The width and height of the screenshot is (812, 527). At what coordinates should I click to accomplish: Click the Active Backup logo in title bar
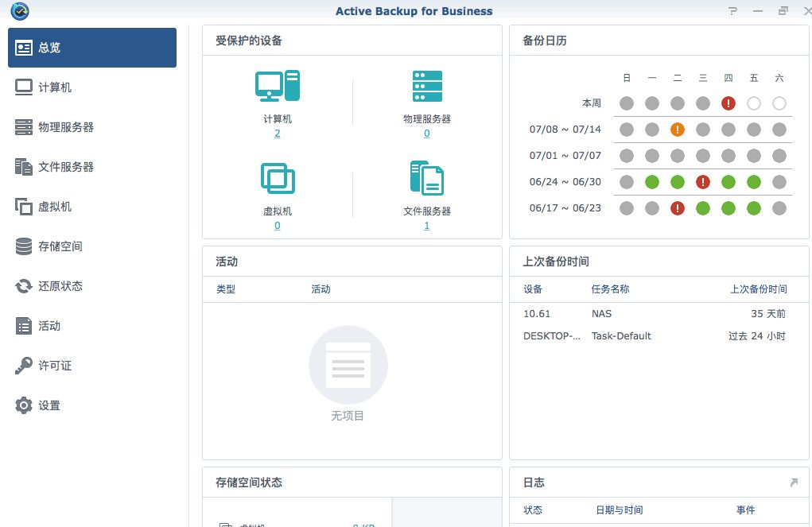pyautogui.click(x=20, y=11)
